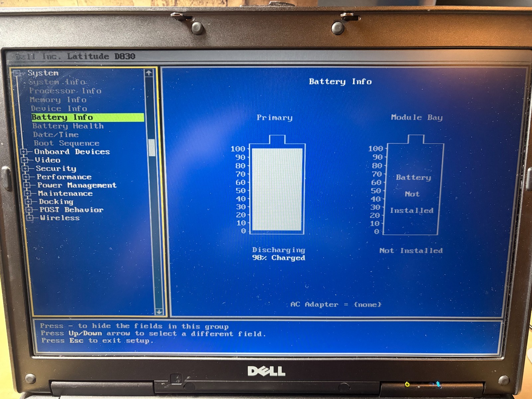
Task: Expand the Power Management group
Action: tap(27, 185)
